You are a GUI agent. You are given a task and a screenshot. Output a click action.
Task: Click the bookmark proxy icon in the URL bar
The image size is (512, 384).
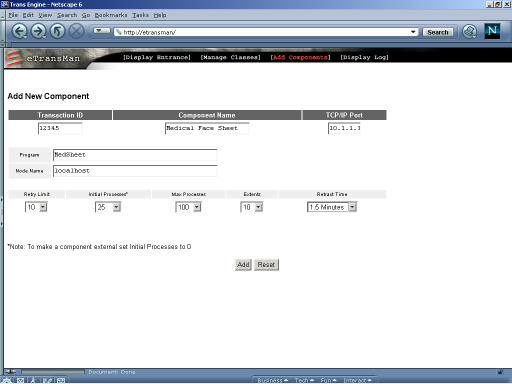(118, 32)
